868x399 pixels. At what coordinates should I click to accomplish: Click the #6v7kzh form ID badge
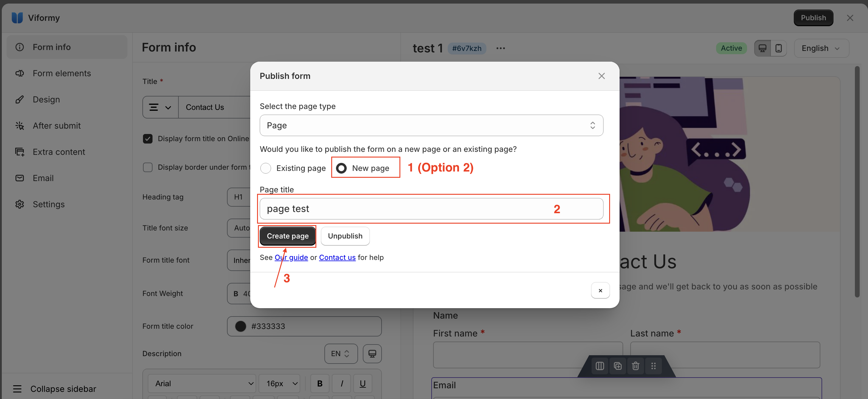467,48
